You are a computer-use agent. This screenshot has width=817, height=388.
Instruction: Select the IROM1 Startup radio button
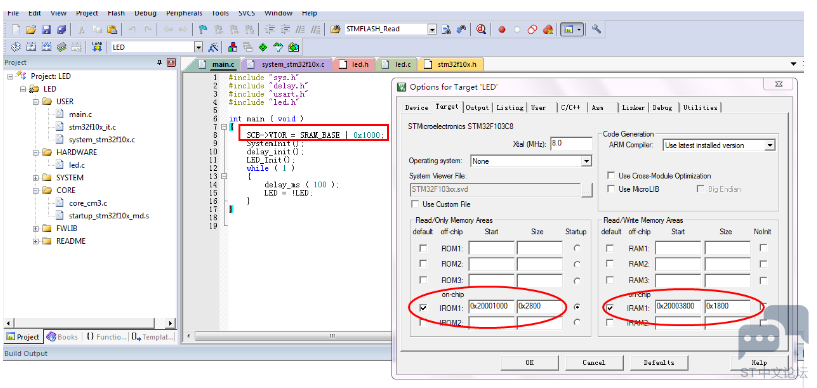577,307
